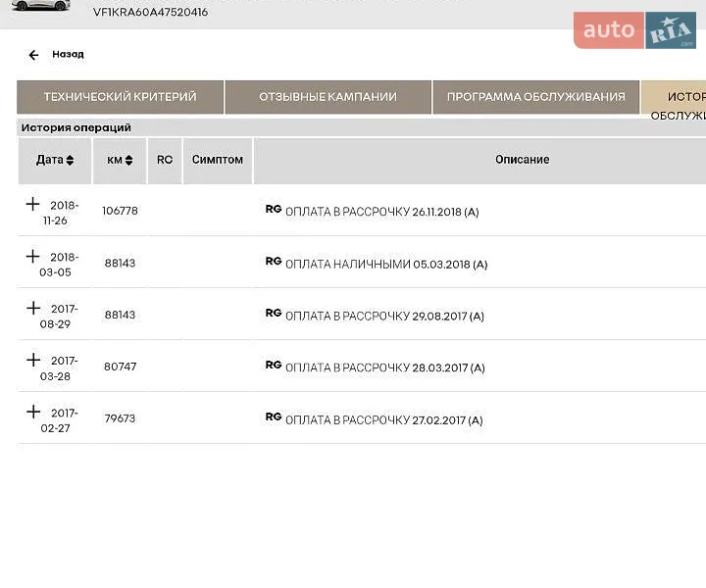The width and height of the screenshot is (706, 588).
Task: Expand the 2017-08-29 operation row
Action: 33,308
